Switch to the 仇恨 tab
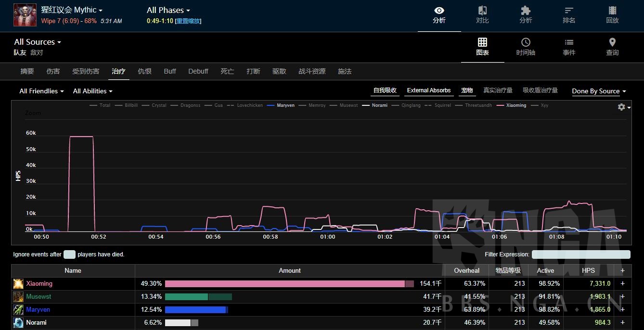 click(144, 71)
